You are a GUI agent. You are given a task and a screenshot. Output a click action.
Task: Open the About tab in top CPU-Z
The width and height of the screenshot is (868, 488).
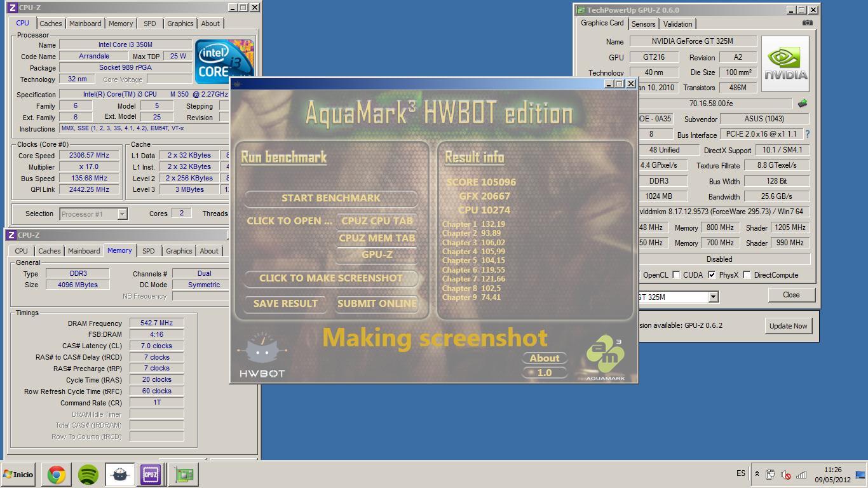210,24
